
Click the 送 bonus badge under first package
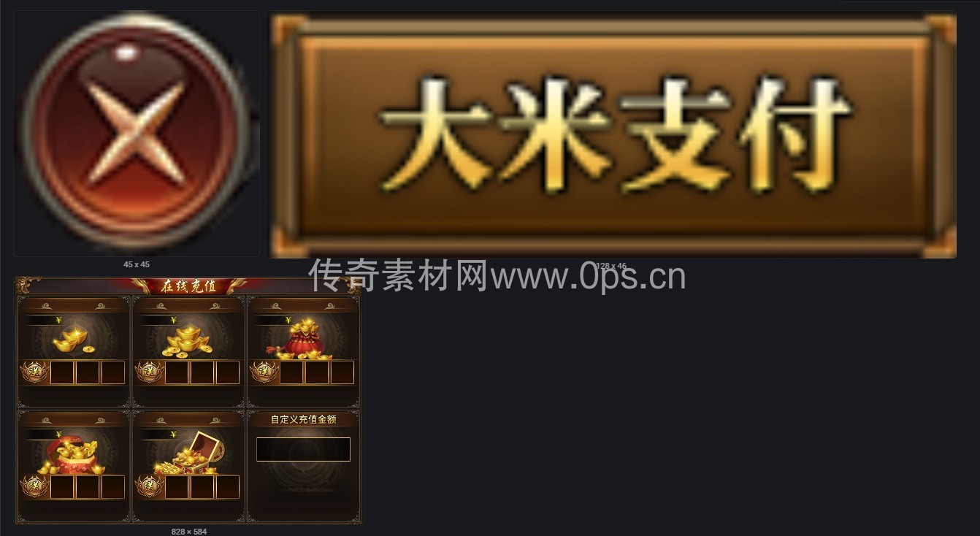34,372
